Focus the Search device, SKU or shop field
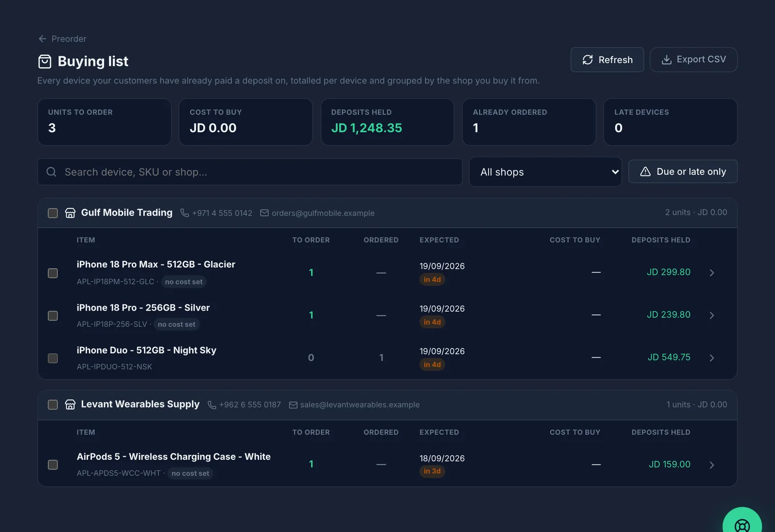 250,172
